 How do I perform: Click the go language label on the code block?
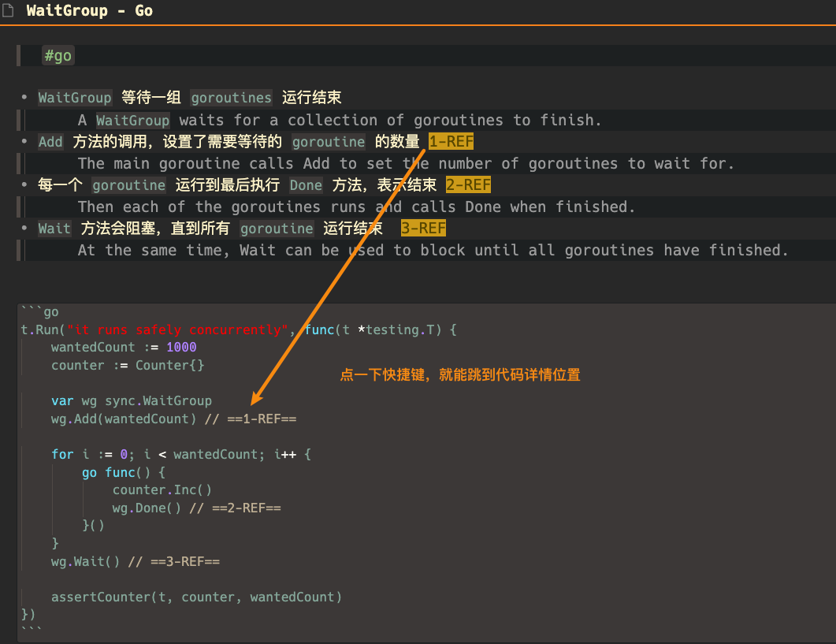50,311
